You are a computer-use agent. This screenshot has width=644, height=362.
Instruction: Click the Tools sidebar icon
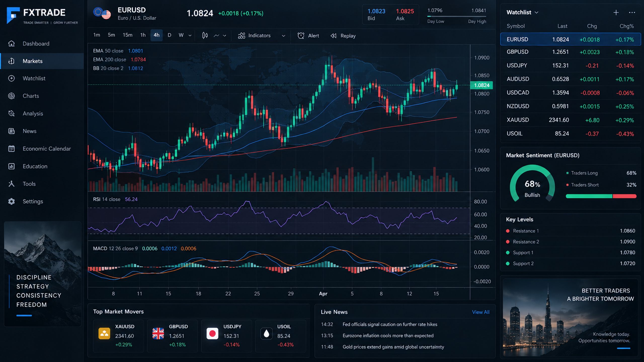[x=11, y=184]
